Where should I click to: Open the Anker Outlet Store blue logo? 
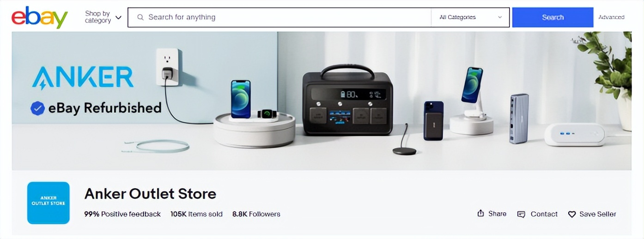point(49,203)
